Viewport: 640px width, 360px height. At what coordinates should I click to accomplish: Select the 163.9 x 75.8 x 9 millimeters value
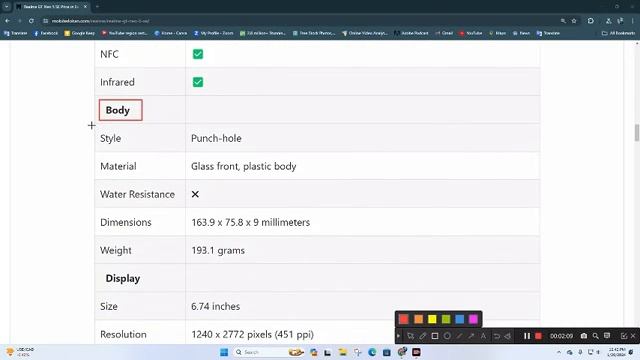(x=251, y=222)
